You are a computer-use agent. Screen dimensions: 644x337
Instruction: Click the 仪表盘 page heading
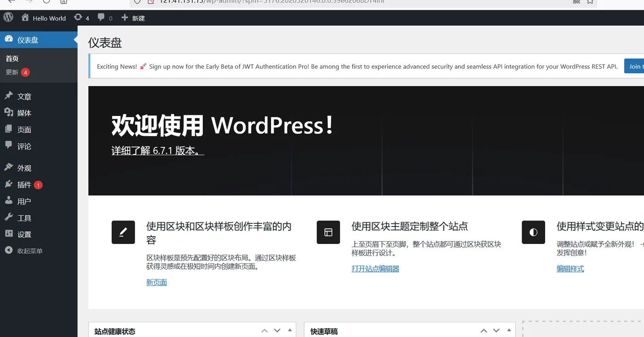click(x=105, y=43)
